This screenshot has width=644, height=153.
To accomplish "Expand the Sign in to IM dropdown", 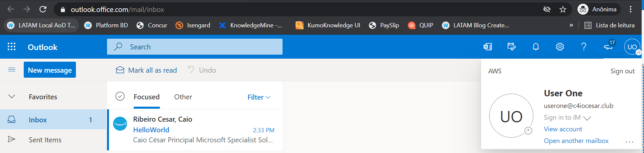I will point(567,118).
